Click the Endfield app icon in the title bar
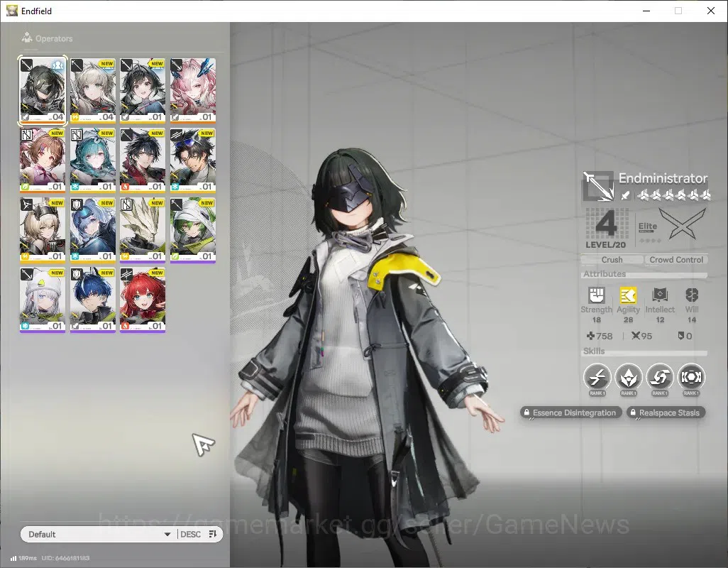 point(12,11)
